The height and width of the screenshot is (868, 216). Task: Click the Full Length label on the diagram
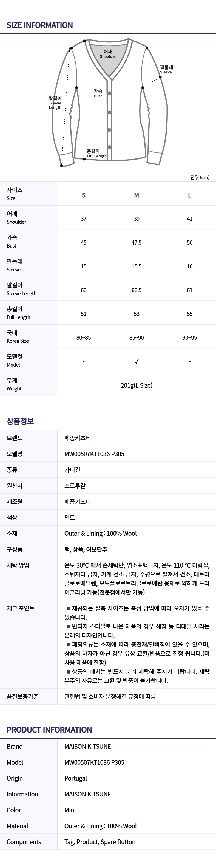pos(96,154)
